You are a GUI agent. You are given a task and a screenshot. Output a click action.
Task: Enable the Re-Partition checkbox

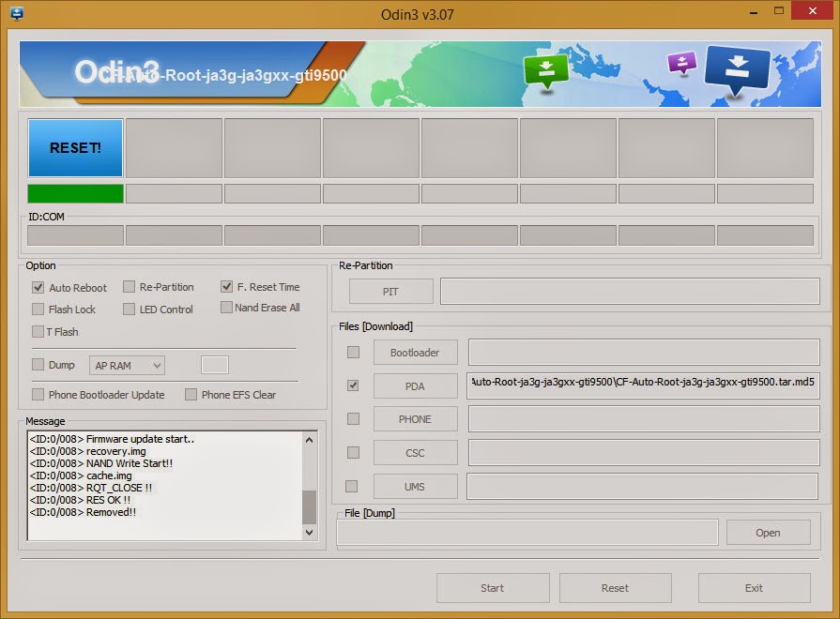129,287
